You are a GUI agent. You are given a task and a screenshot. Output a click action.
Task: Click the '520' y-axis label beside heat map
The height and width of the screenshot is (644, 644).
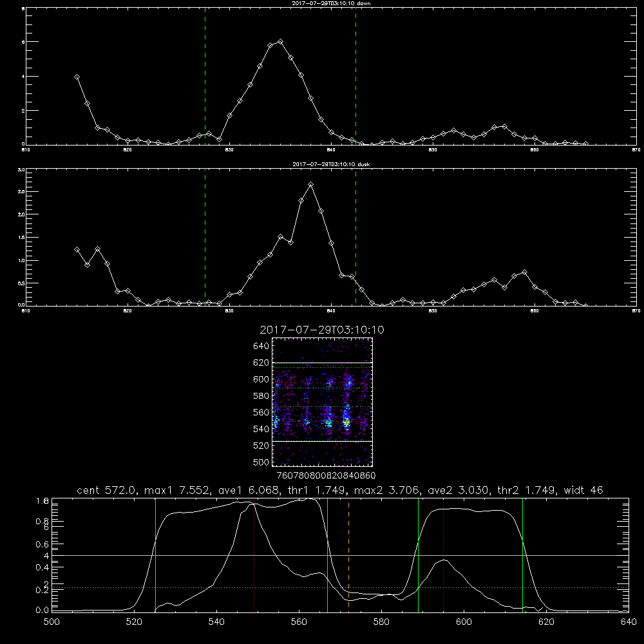(x=261, y=446)
